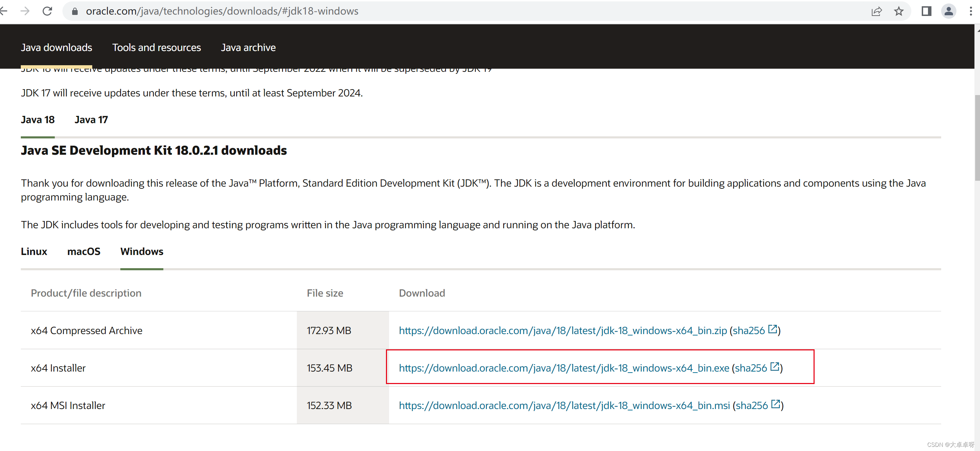Click the browser reload icon
This screenshot has height=451, width=980.
[47, 11]
